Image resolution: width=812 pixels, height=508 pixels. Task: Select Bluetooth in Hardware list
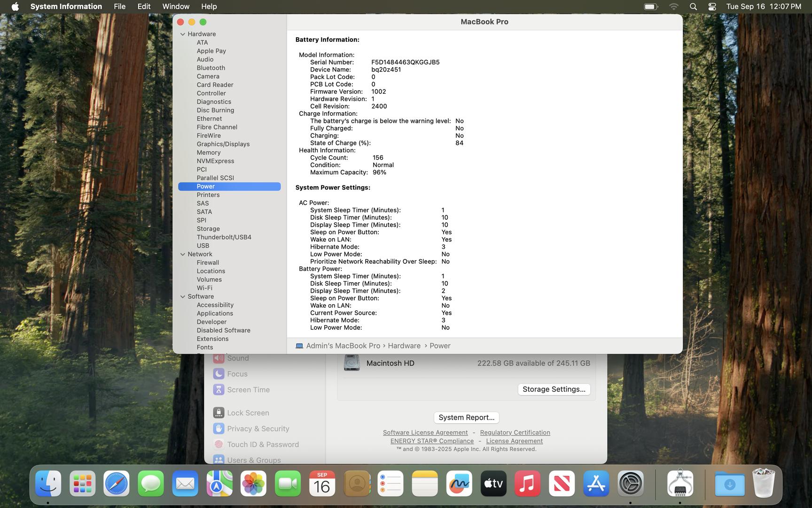211,68
